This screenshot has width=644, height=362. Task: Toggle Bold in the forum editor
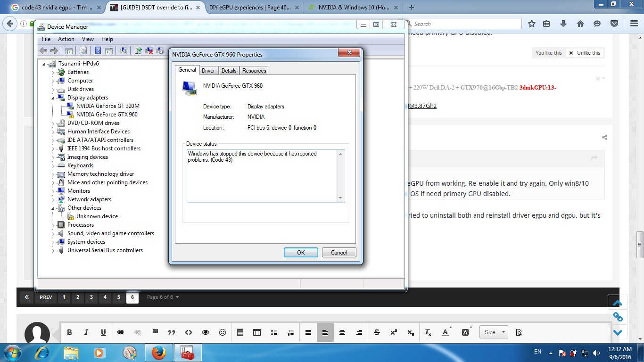click(x=69, y=332)
